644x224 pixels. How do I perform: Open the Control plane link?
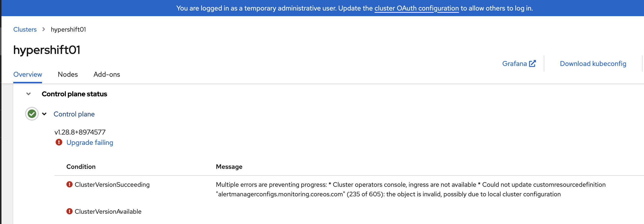[74, 114]
